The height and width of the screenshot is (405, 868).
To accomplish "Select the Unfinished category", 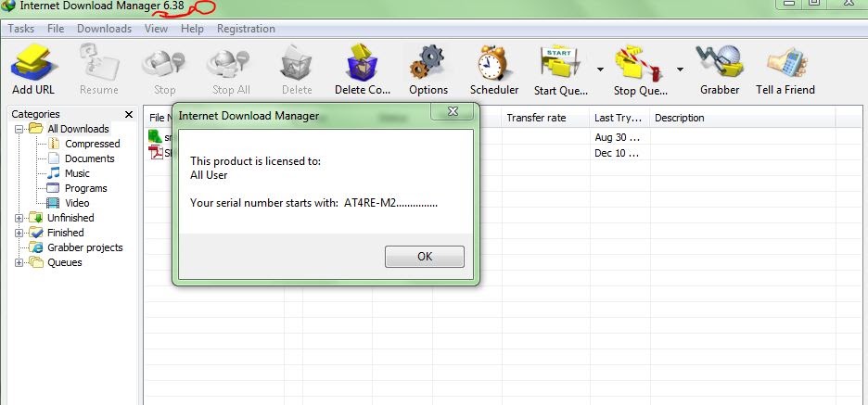I will click(x=70, y=218).
